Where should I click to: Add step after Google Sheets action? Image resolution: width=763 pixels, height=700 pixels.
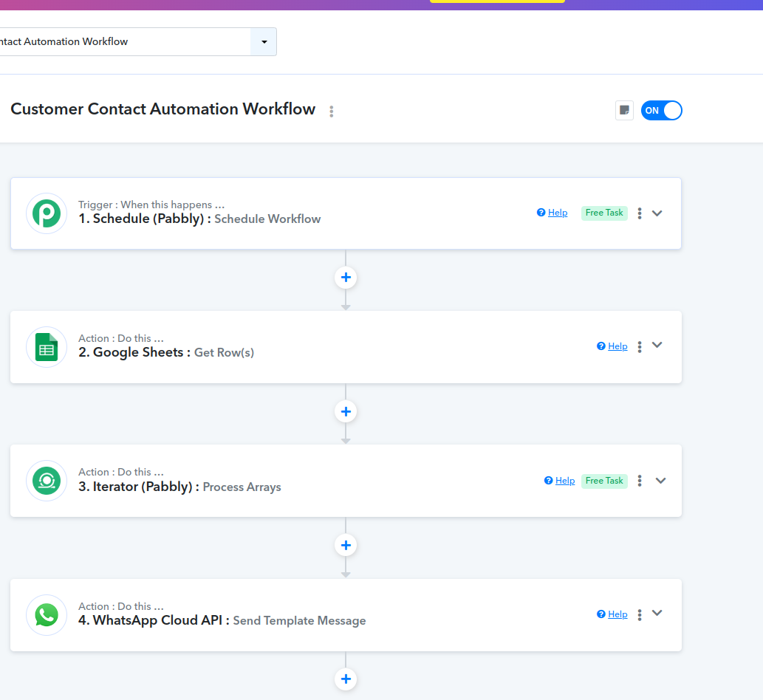(x=346, y=411)
